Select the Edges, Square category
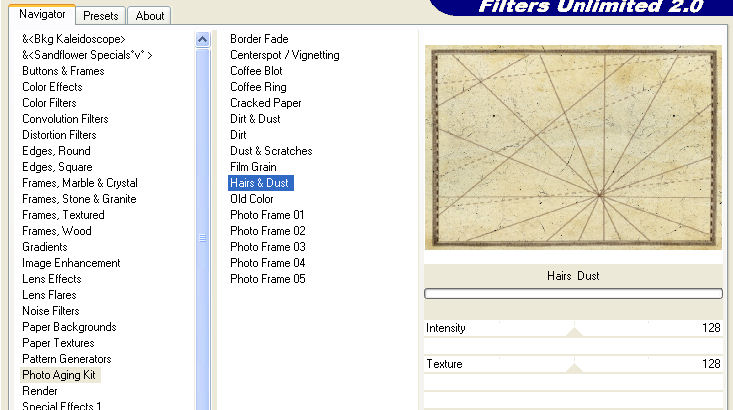The width and height of the screenshot is (733, 410). [57, 167]
